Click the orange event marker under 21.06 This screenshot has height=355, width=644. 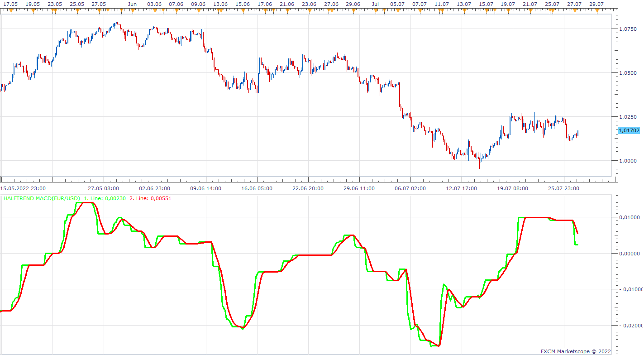click(287, 11)
